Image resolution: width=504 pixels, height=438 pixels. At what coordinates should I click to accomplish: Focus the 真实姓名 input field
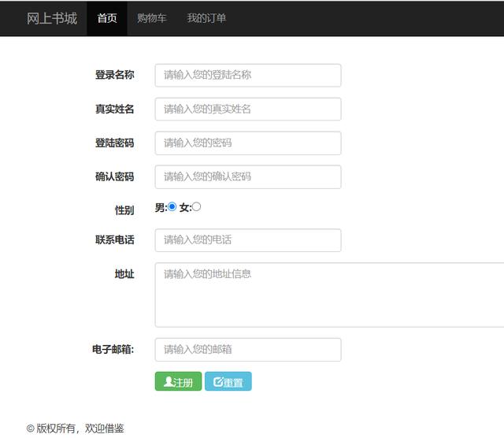coord(248,109)
